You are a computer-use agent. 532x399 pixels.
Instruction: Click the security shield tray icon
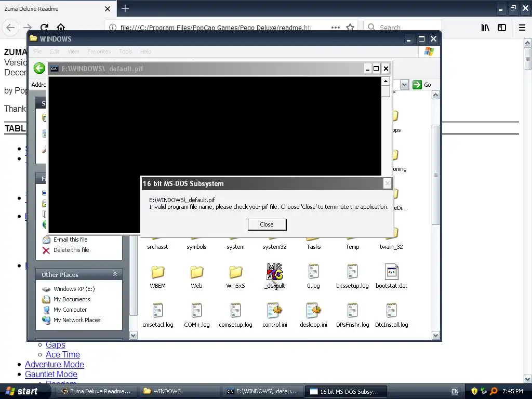pos(474,391)
